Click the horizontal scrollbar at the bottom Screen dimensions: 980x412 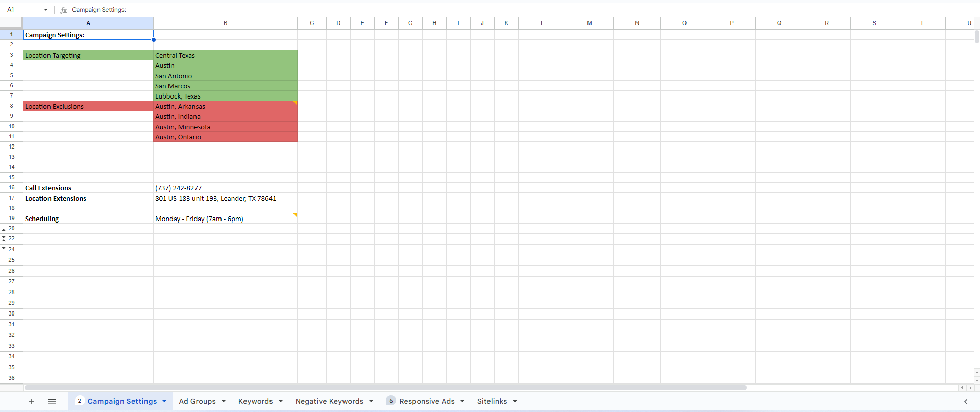[x=385, y=387]
